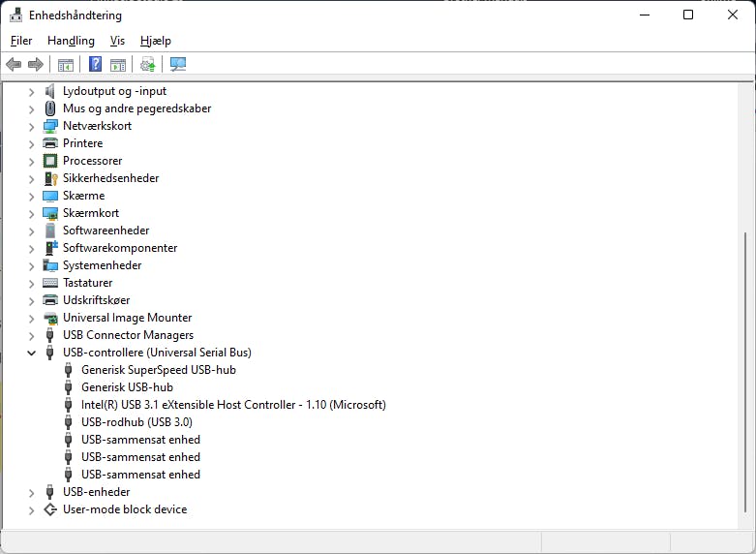Click the monitor icon beside Skærme
Image resolution: width=756 pixels, height=554 pixels.
(x=49, y=196)
